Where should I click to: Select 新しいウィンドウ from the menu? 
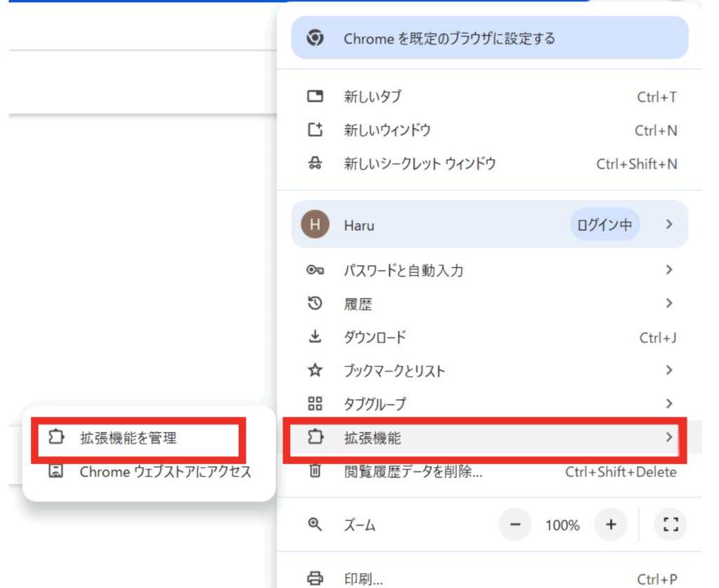click(489, 130)
